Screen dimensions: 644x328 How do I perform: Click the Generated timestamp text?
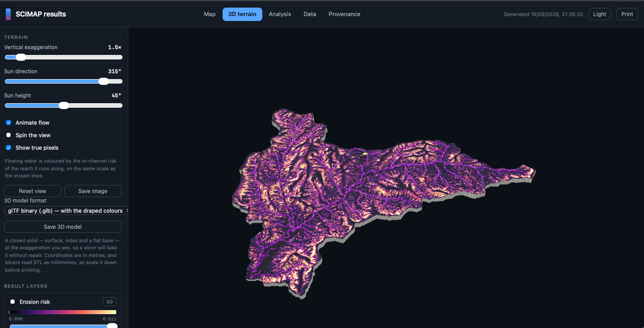pos(543,14)
